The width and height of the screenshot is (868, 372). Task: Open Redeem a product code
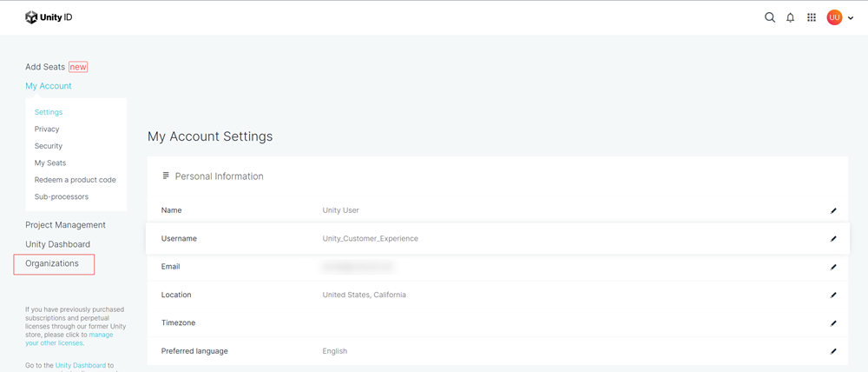pyautogui.click(x=75, y=180)
